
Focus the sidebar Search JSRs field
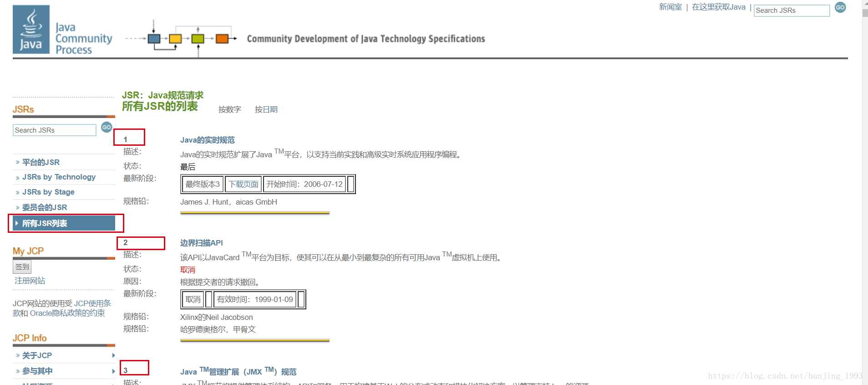tap(55, 130)
